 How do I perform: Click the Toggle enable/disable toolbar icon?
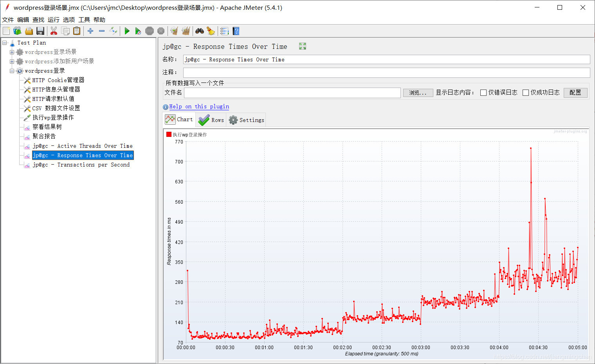point(113,31)
